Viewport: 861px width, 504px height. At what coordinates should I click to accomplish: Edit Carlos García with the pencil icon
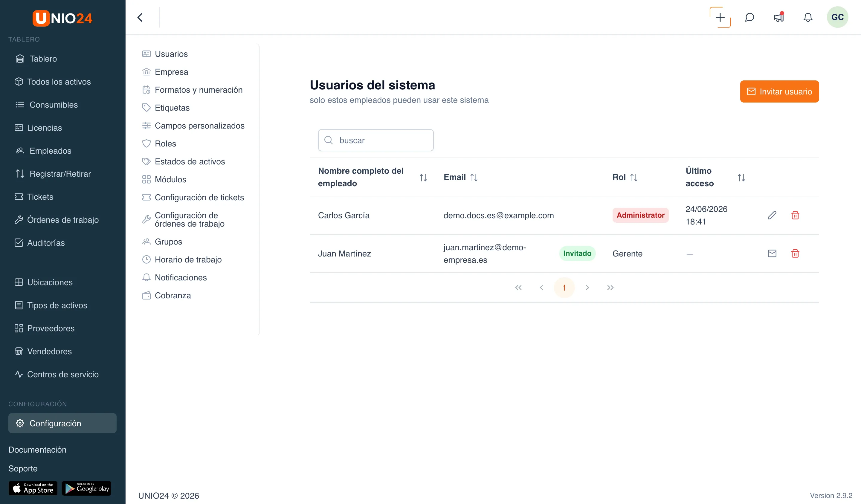[x=772, y=215]
